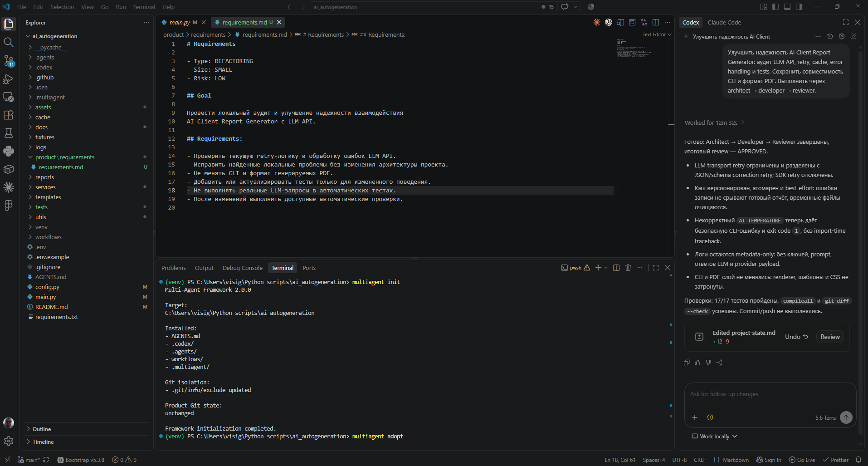The height and width of the screenshot is (466, 868).
Task: Split the terminal panel
Action: (x=616, y=268)
